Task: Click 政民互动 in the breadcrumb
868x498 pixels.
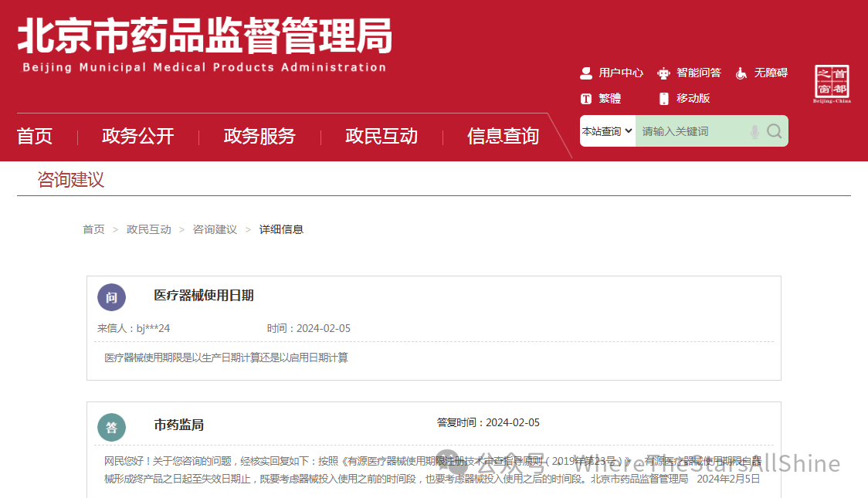Action: [x=149, y=229]
